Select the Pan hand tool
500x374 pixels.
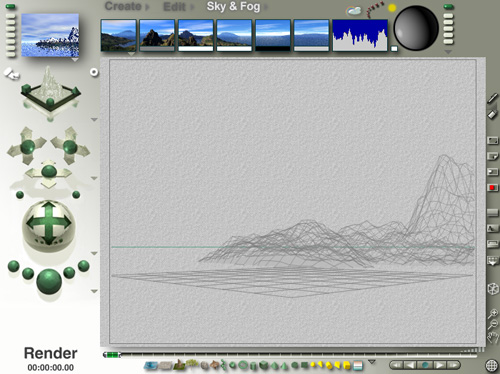[x=493, y=338]
